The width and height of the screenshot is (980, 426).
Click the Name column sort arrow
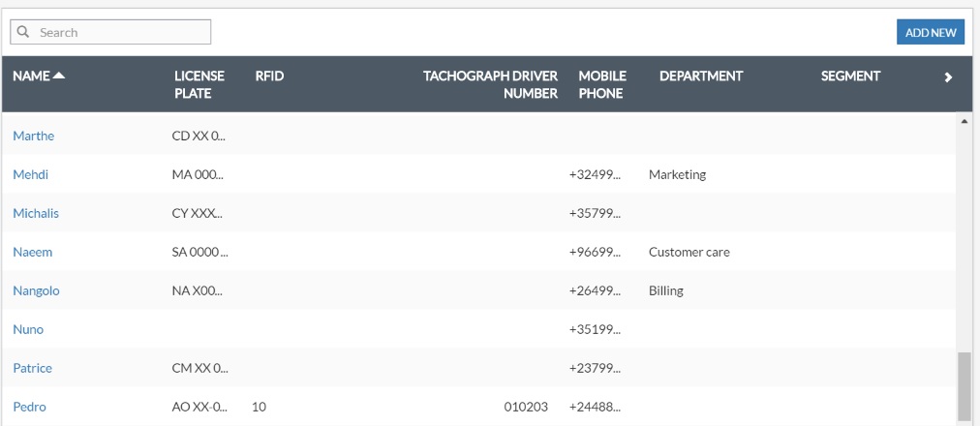[59, 76]
